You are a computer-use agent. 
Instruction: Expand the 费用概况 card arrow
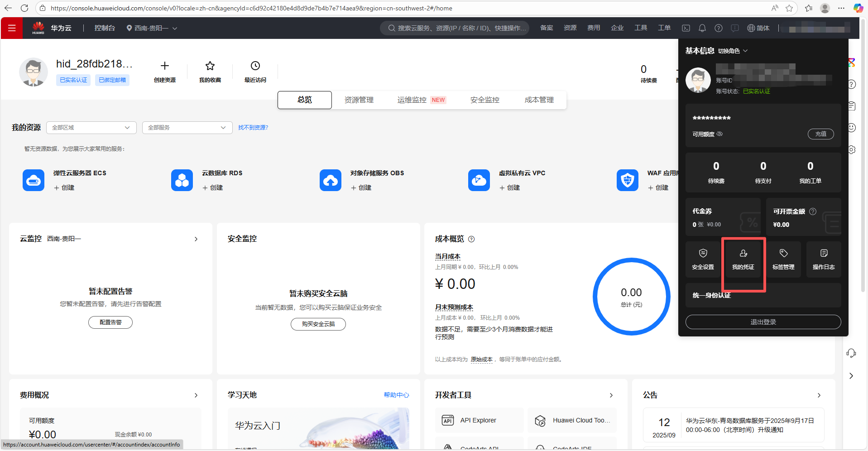coord(196,395)
